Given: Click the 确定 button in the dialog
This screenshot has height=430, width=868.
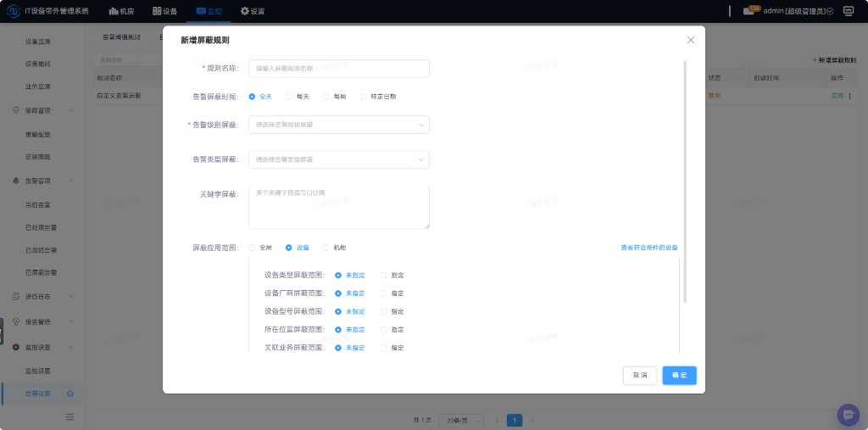Looking at the screenshot, I should click(679, 375).
